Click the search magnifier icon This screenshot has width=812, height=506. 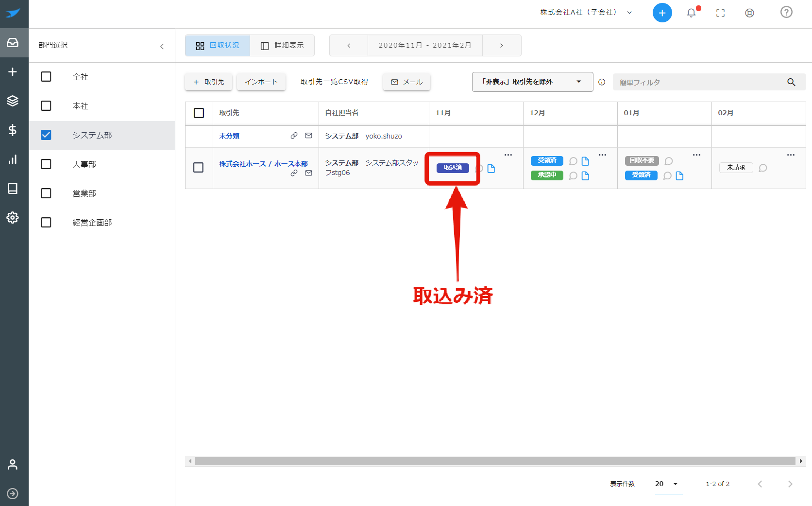click(791, 82)
